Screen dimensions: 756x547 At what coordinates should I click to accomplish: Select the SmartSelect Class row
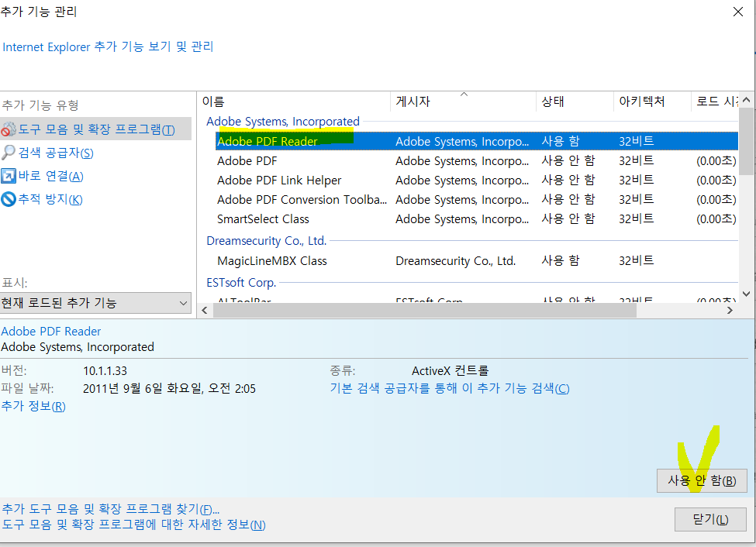point(476,218)
